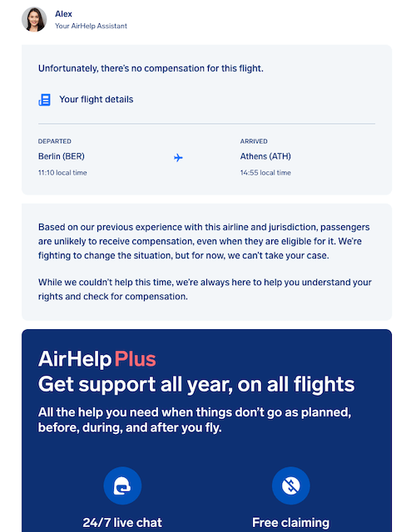Image resolution: width=401 pixels, height=532 pixels.
Task: Click the paragraph about airline jurisdiction experience
Action: [204, 241]
